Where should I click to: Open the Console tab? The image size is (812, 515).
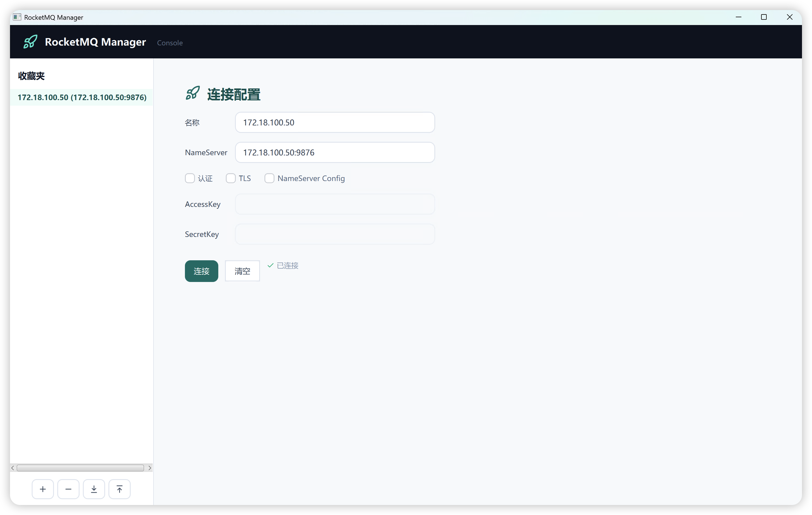pos(170,43)
